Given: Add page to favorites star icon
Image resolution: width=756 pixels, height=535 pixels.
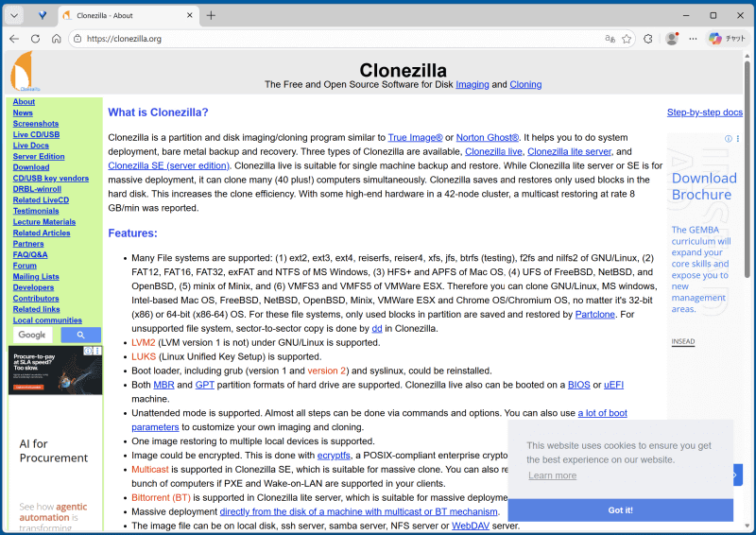Looking at the screenshot, I should (627, 39).
